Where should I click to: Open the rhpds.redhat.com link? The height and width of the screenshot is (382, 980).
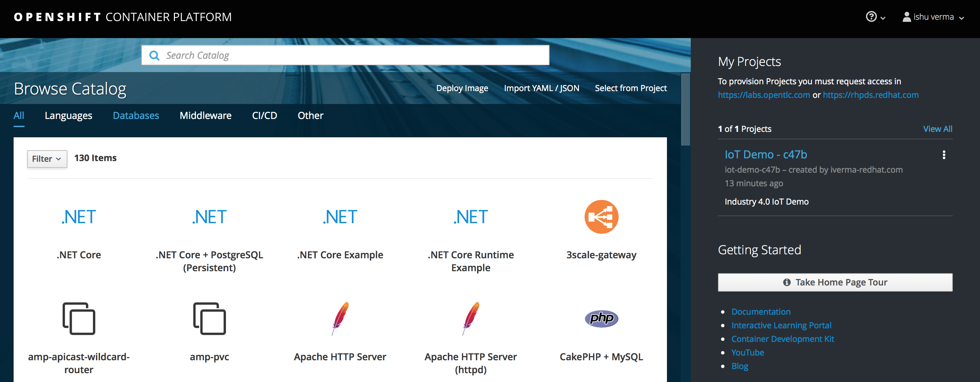tap(870, 95)
